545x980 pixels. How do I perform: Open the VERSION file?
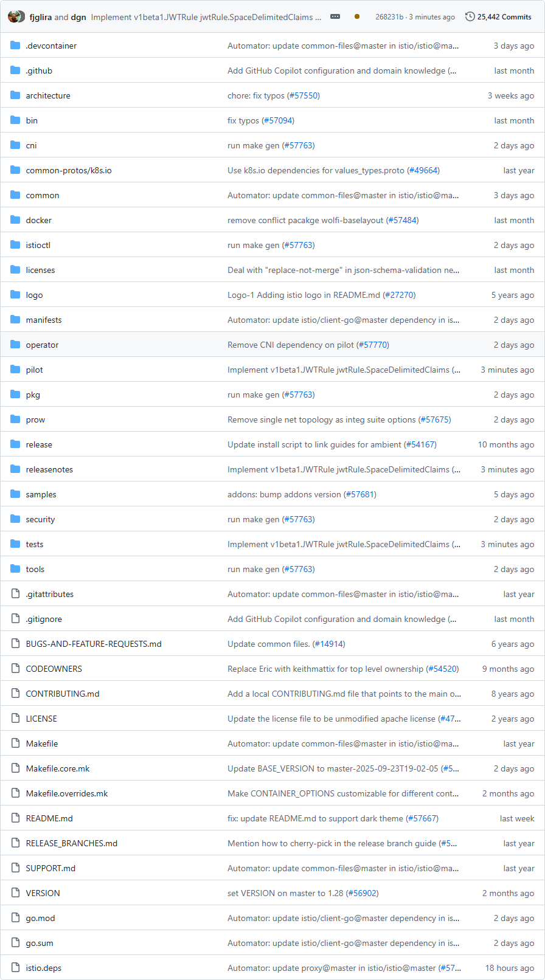[43, 893]
